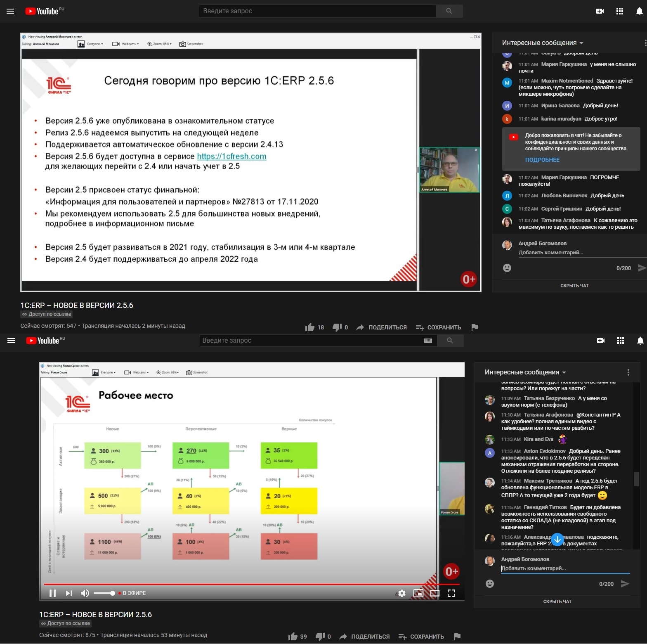Click author name Ирина Балаева in chat
The width and height of the screenshot is (647, 644).
click(x=560, y=106)
